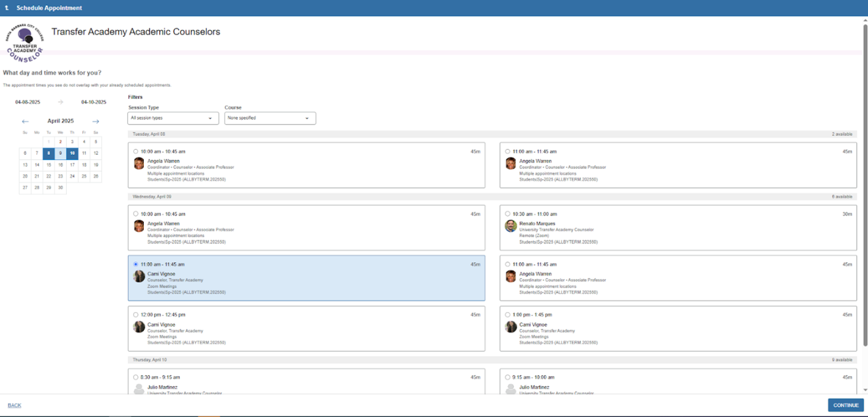The width and height of the screenshot is (868, 417).
Task: Select April 17 on the mini calendar
Action: (x=71, y=164)
